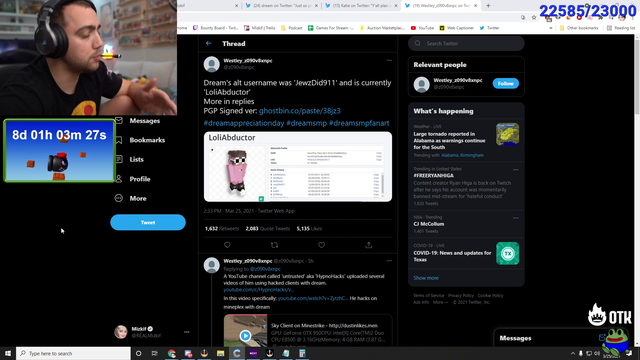This screenshot has height=360, width=640.
Task: Click the #dreamappreciationday hashtag
Action: point(244,123)
